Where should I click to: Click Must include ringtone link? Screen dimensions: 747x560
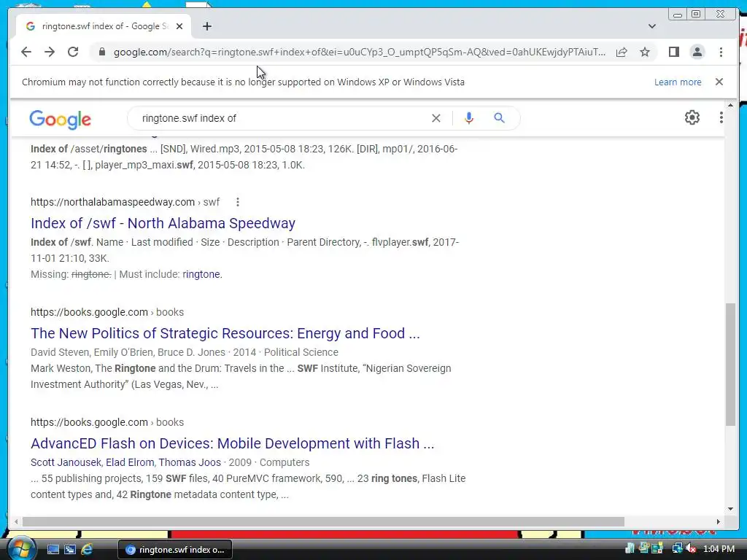[201, 274]
